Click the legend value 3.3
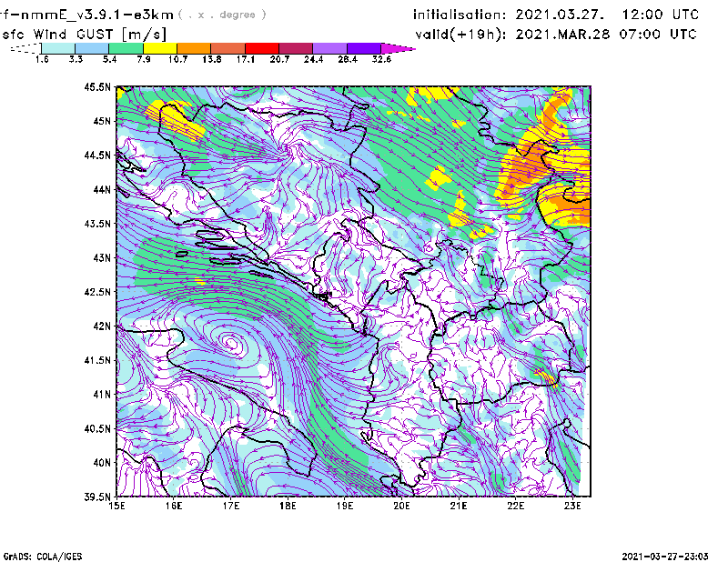Viewport: 728px width, 562px height. (76, 59)
